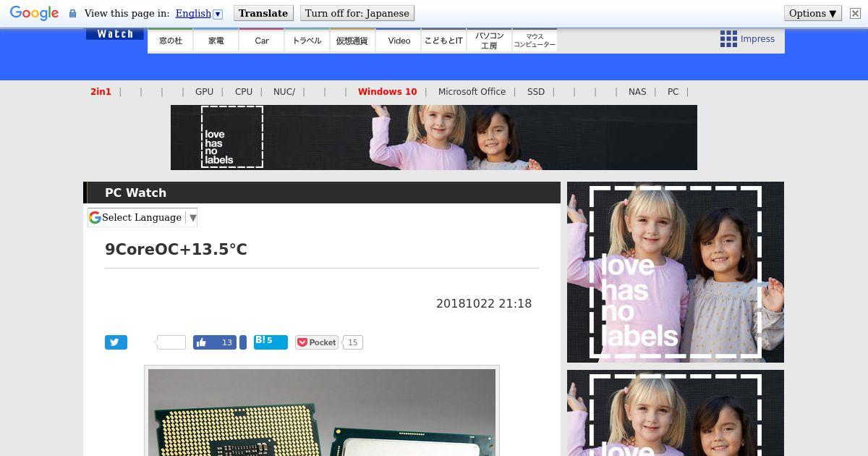The image size is (868, 456).
Task: Click the Translate button
Action: tap(263, 13)
